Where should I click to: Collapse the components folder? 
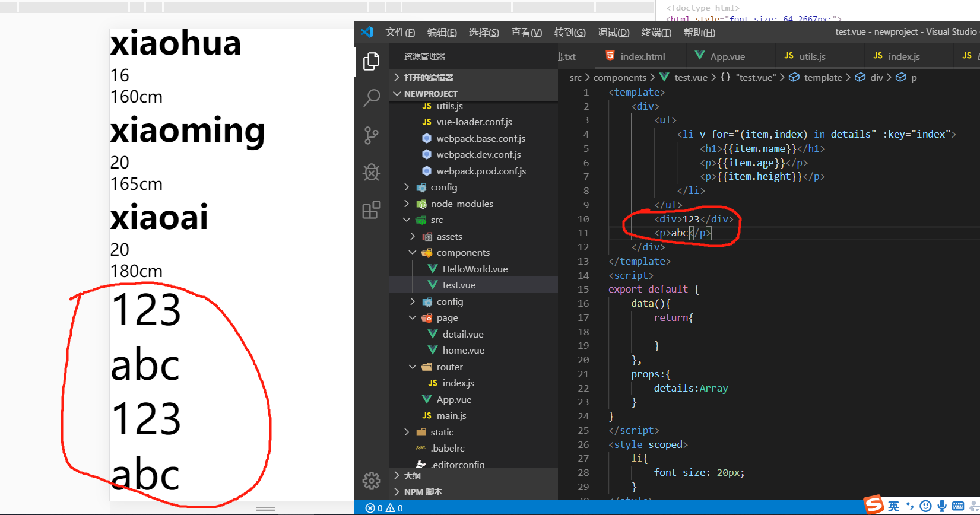[x=474, y=252]
